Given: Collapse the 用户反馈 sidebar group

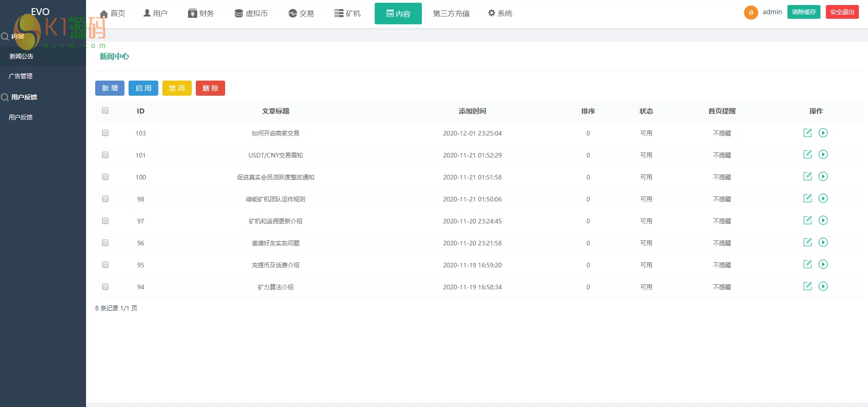Looking at the screenshot, I should tap(24, 97).
